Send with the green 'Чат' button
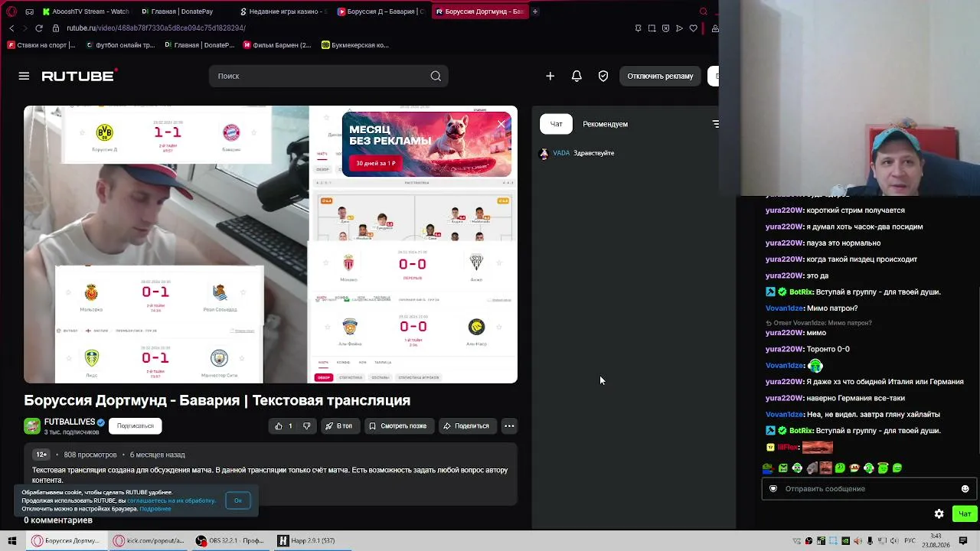This screenshot has height=551, width=980. click(x=964, y=514)
